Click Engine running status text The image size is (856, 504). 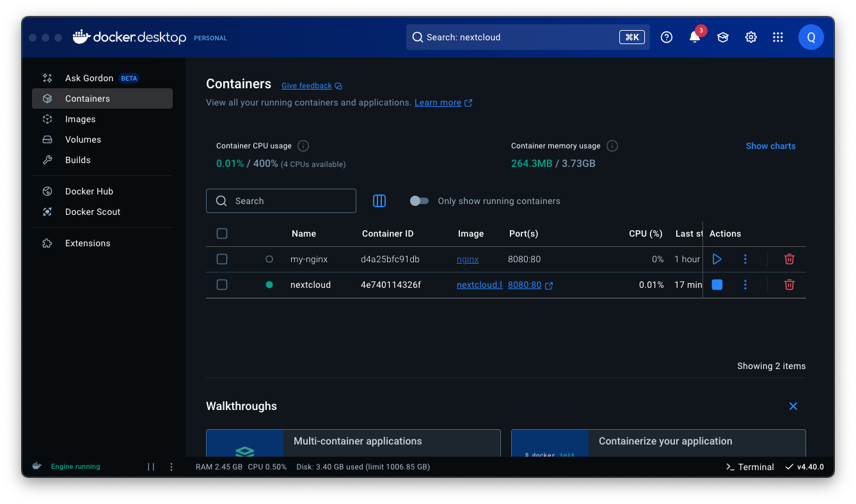[x=75, y=467]
